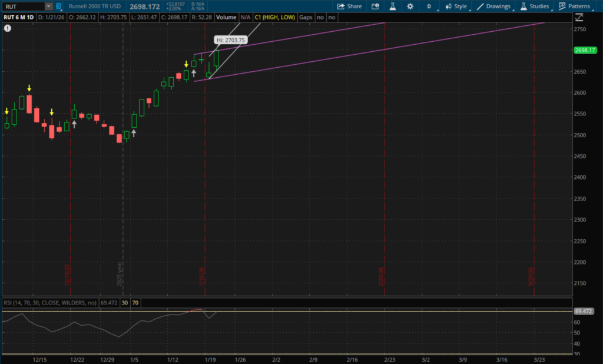Open the Drawings menu
Viewport: 603px width, 364px height.
pyautogui.click(x=493, y=6)
